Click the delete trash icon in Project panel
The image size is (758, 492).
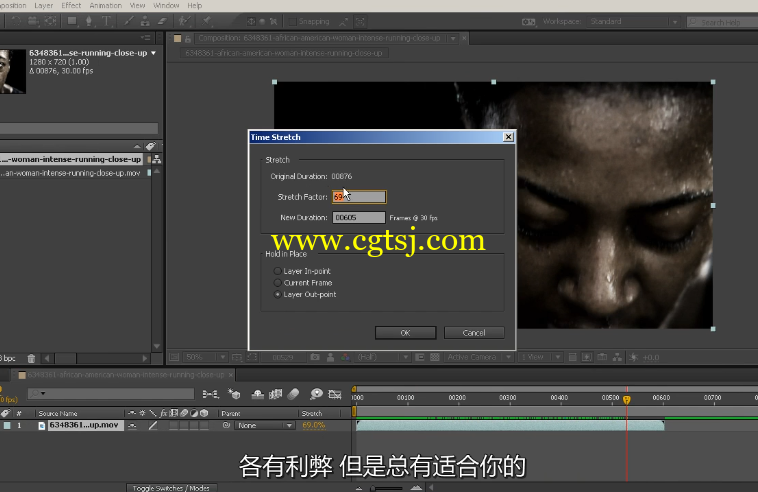[x=31, y=359]
